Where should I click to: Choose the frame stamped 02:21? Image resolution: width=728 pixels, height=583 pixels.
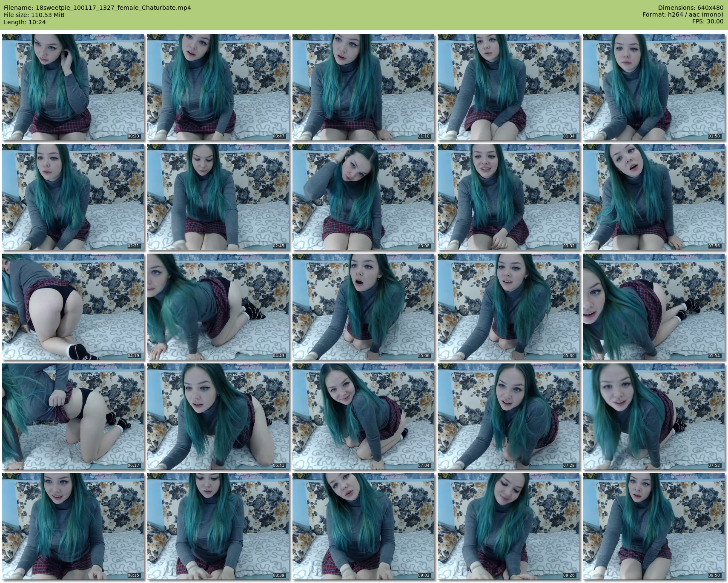[73, 197]
